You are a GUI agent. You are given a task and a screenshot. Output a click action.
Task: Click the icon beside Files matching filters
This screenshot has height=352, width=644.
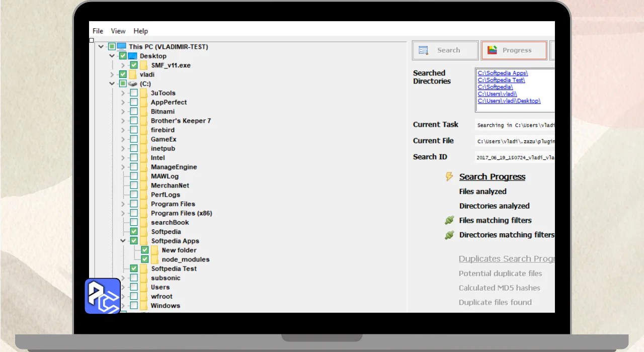449,220
